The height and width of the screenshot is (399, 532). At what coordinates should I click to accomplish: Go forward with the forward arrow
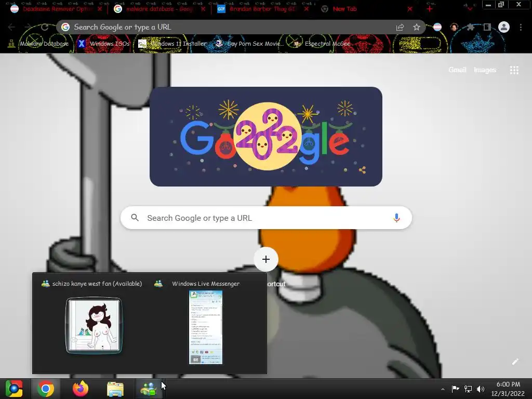point(28,27)
